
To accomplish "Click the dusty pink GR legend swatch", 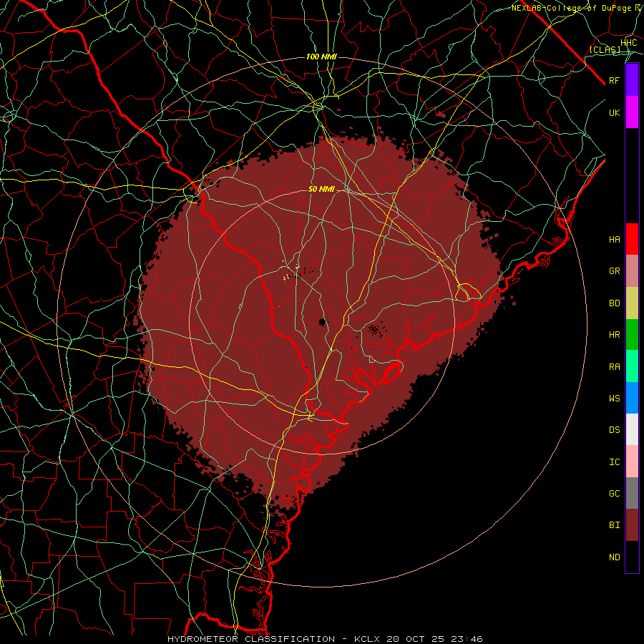I will pos(632,271).
